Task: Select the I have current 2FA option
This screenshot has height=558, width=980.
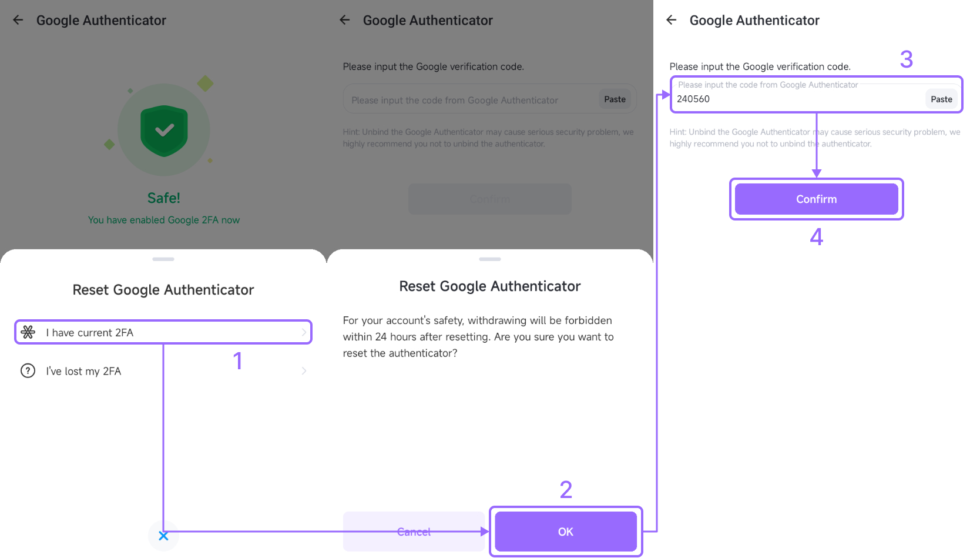Action: [x=163, y=332]
